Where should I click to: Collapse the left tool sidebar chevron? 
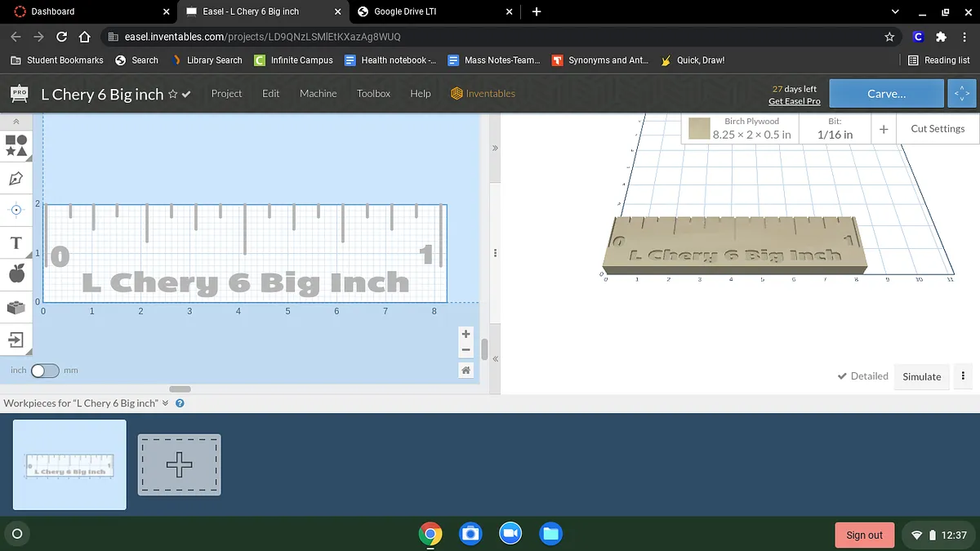pos(16,121)
